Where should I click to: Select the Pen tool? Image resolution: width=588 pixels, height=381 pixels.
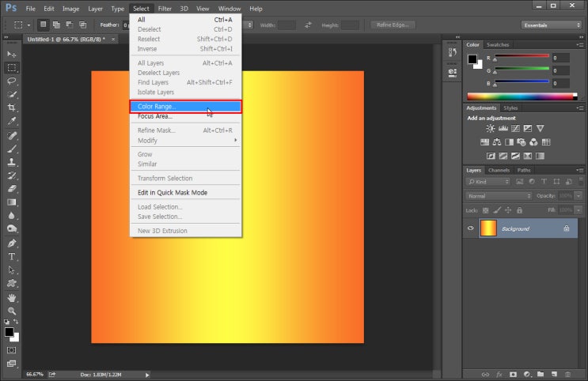(x=12, y=243)
